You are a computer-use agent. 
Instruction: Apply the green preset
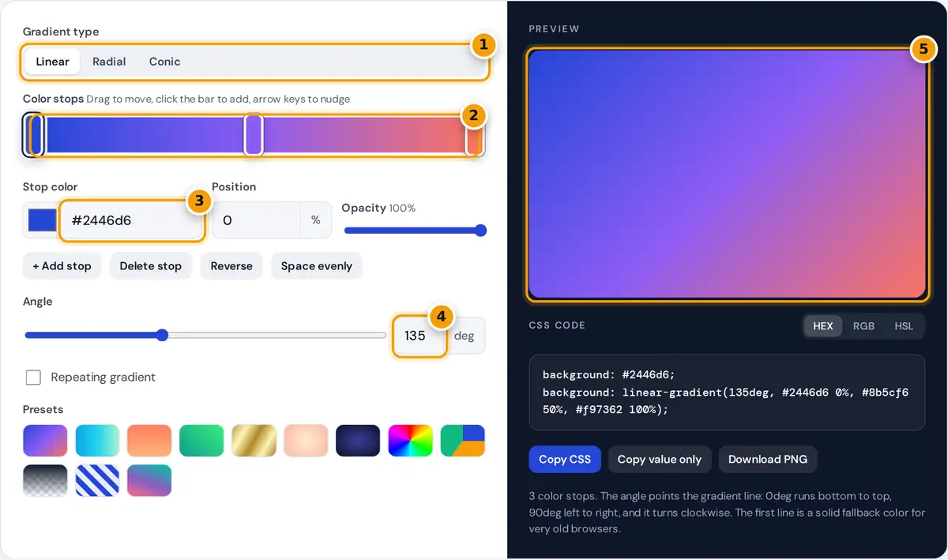click(x=201, y=441)
